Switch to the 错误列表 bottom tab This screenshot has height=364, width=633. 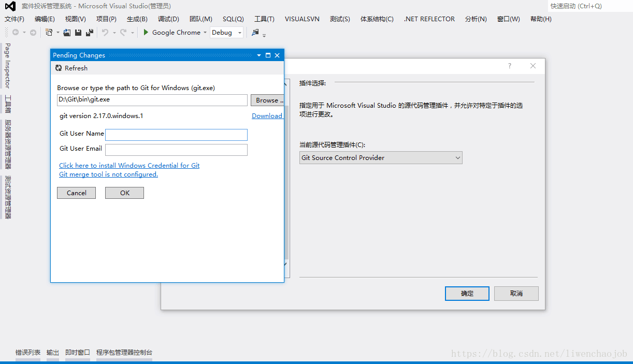(x=28, y=352)
